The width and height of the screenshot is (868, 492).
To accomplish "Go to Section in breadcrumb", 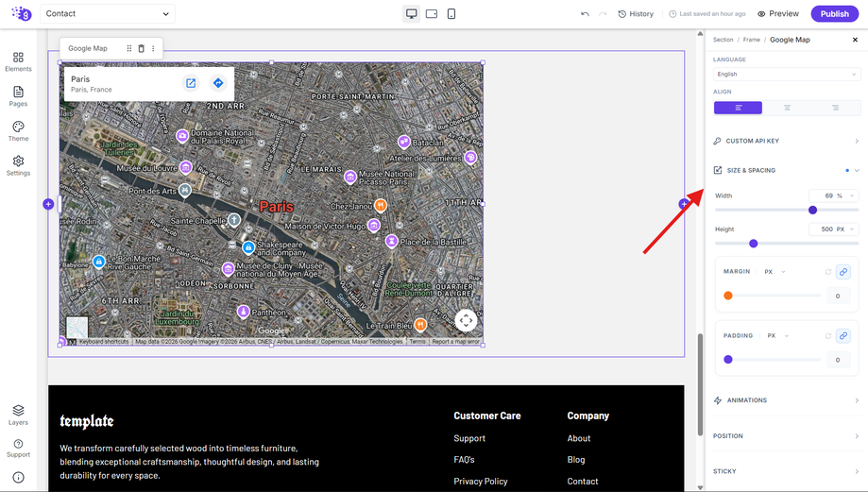I will [x=723, y=40].
